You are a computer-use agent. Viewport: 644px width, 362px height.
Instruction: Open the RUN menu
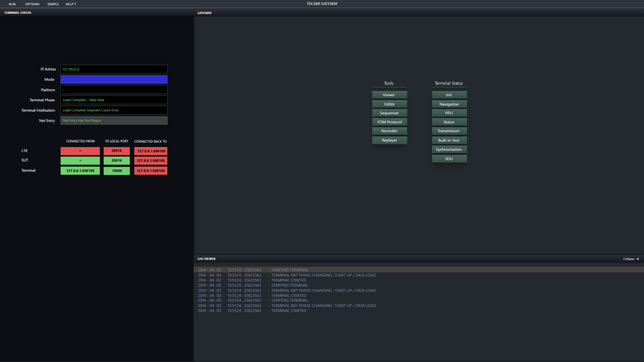click(12, 4)
